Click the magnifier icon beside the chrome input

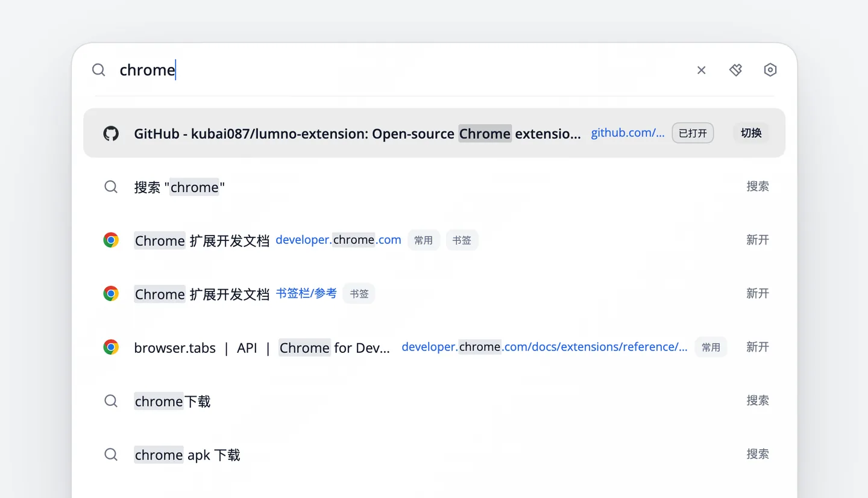point(99,70)
